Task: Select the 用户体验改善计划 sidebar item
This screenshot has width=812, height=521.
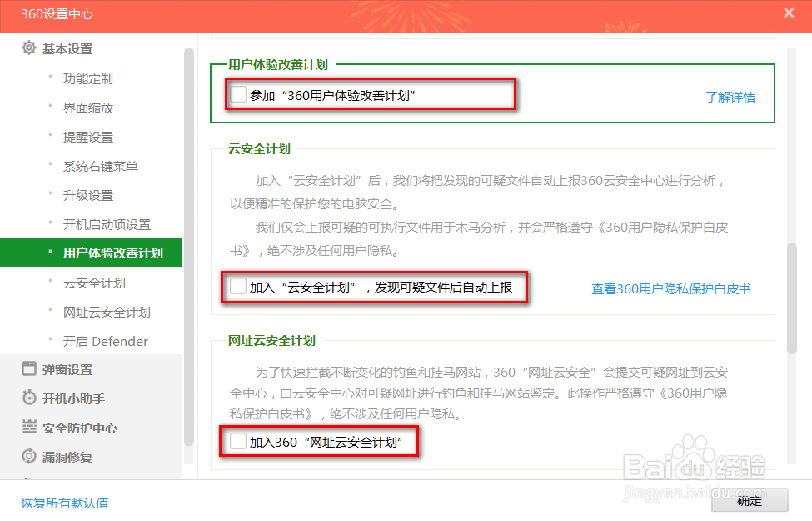Action: pyautogui.click(x=91, y=253)
